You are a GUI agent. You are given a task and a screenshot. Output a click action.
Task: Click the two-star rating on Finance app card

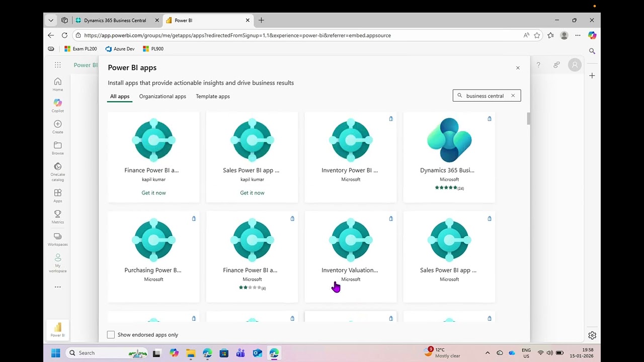pos(250,288)
